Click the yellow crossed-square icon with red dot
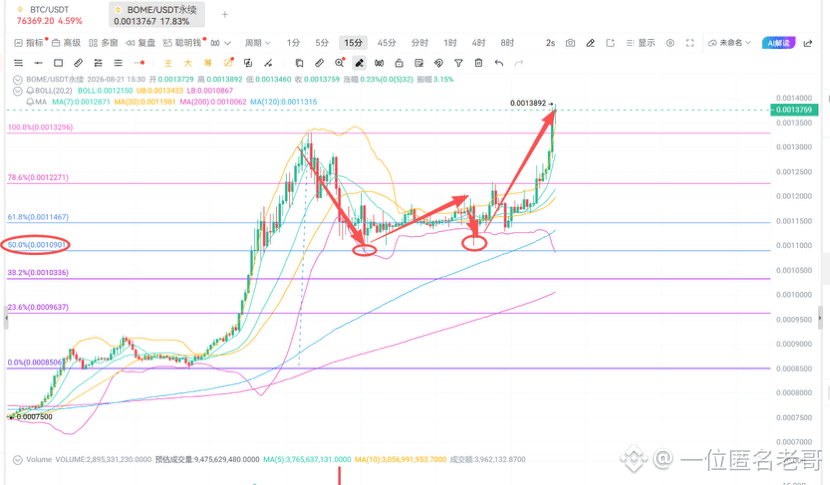The width and height of the screenshot is (830, 485). 228,63
